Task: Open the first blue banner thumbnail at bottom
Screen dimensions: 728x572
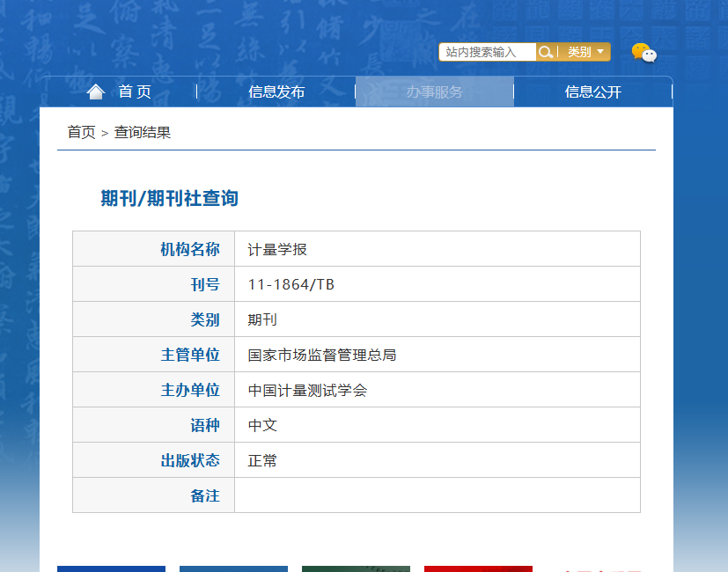Action: pyautogui.click(x=112, y=568)
